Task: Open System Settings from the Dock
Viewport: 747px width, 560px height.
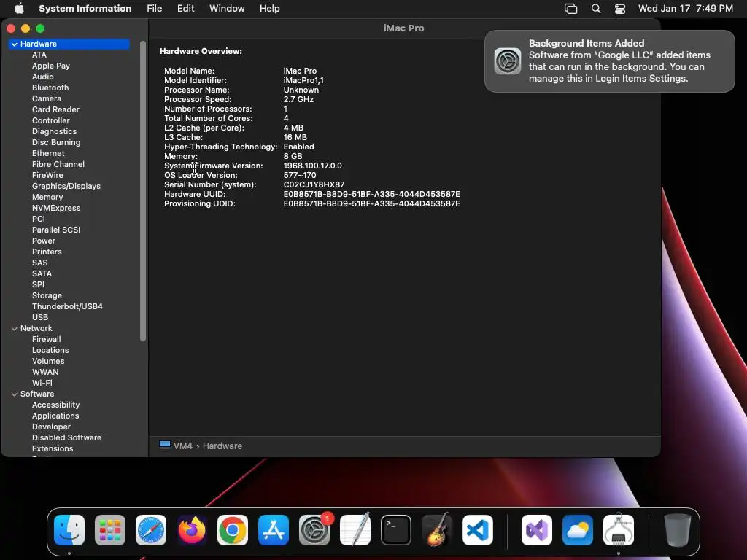Action: click(314, 530)
